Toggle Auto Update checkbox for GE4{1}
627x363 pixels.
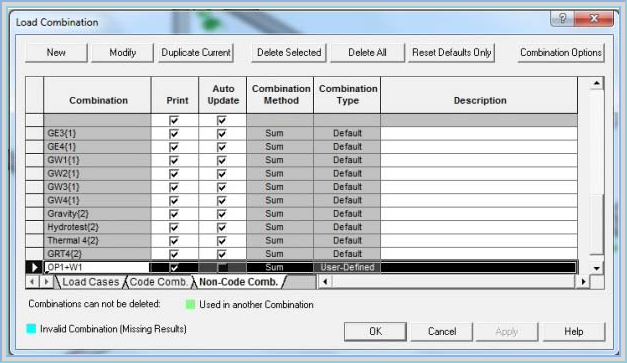pos(222,147)
